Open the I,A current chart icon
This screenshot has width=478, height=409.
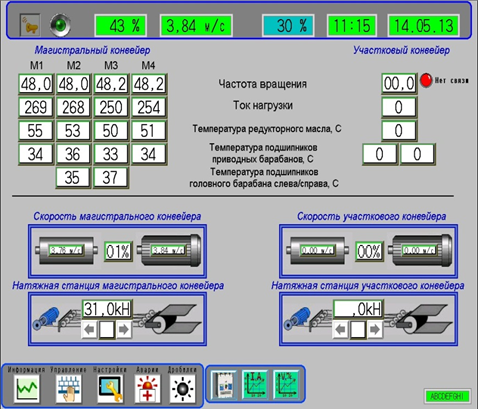(x=255, y=385)
